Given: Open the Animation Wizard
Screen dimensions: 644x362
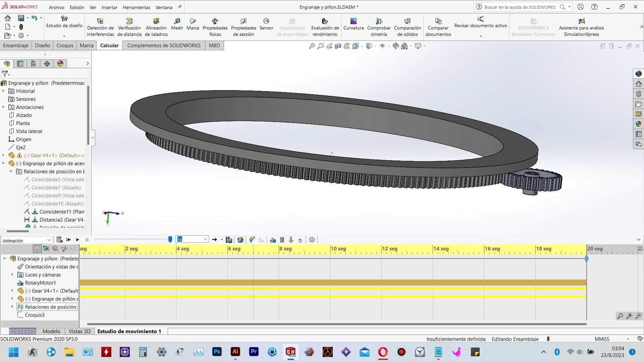Looking at the screenshot, I should tap(240, 240).
